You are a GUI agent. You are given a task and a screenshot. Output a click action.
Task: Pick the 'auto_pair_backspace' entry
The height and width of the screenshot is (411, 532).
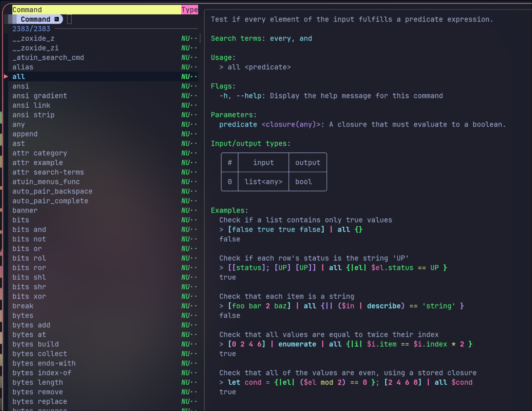(52, 191)
